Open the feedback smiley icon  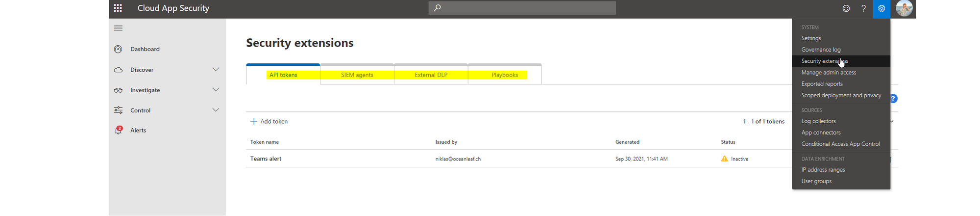846,8
